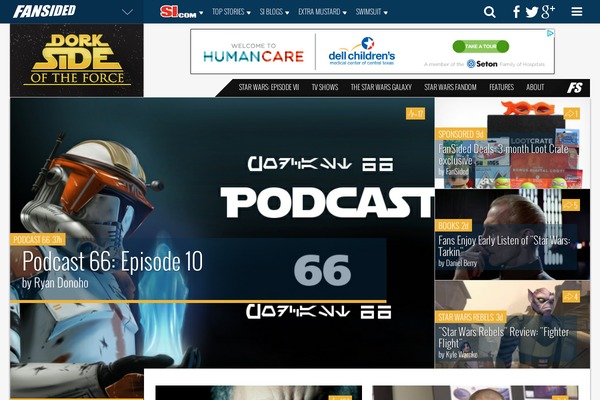Open the Twitter bird icon
The width and height of the screenshot is (600, 400).
tap(532, 12)
